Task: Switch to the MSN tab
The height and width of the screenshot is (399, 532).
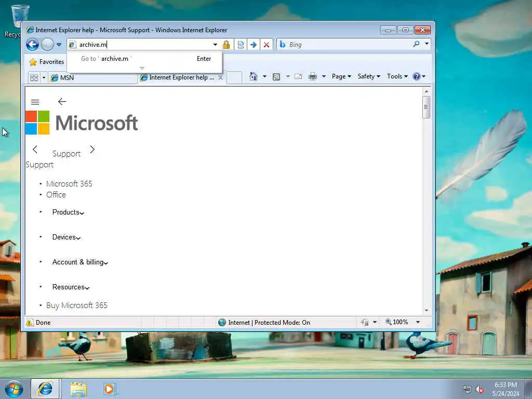Action: 92,78
